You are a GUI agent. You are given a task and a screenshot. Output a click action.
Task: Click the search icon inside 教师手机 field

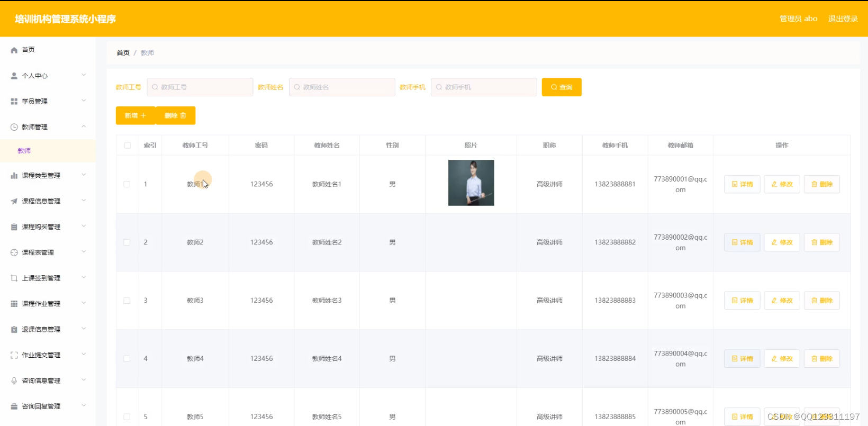tap(439, 87)
